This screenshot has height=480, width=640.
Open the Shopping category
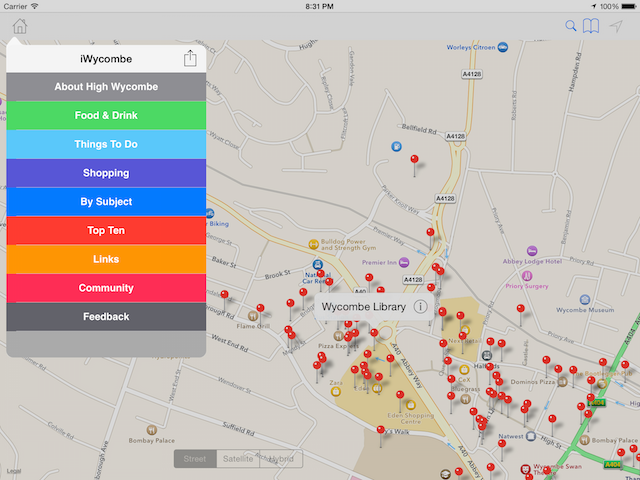pos(106,173)
